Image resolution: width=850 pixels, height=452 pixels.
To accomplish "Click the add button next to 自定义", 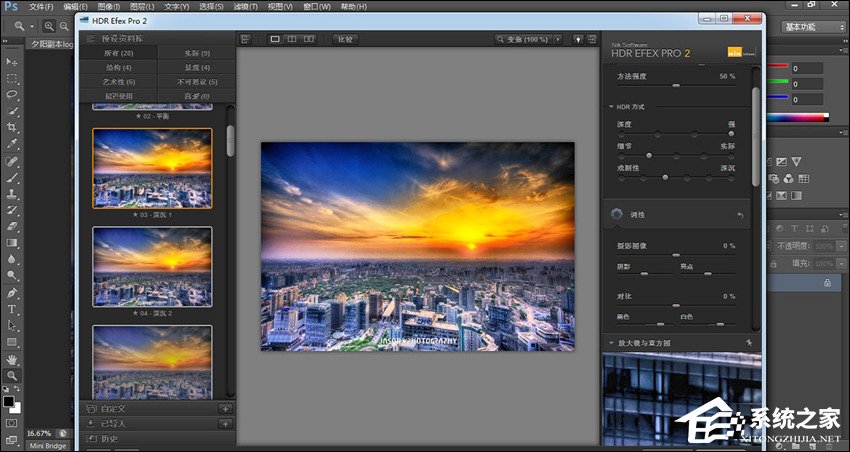I will [224, 409].
